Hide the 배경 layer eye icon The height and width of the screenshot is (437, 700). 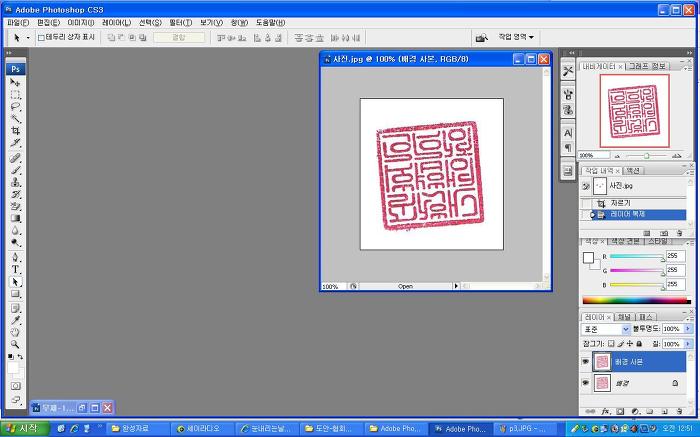click(x=585, y=383)
